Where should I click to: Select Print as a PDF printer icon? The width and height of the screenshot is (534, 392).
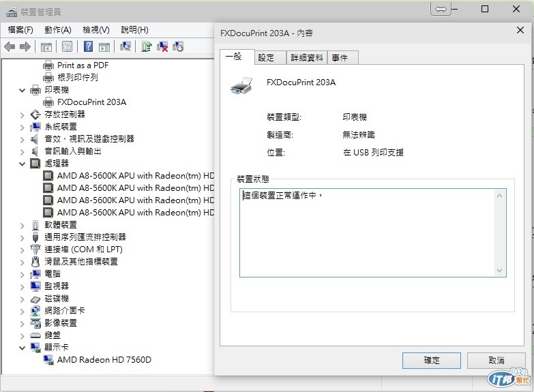tap(48, 65)
